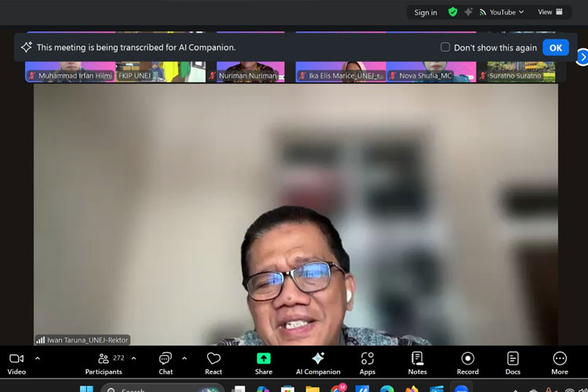The height and width of the screenshot is (392, 588).
Task: Check "Don't show this again" checkbox
Action: 445,47
